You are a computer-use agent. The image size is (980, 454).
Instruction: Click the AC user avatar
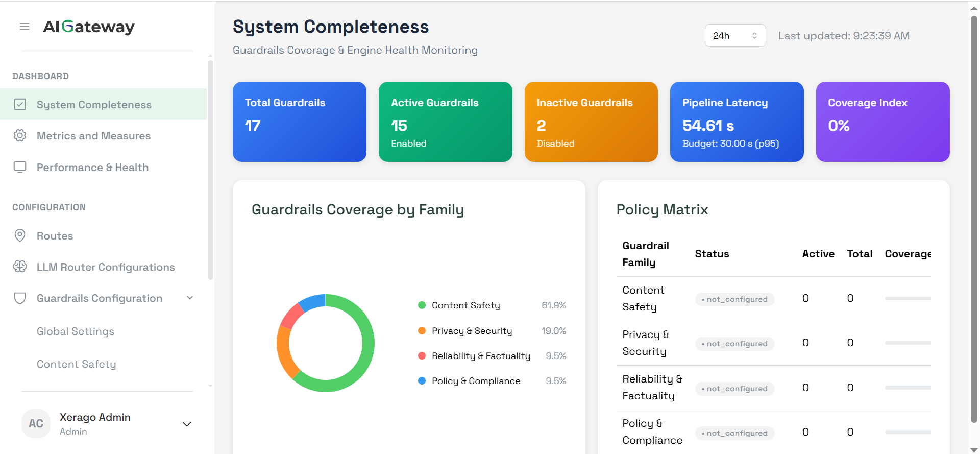(36, 423)
